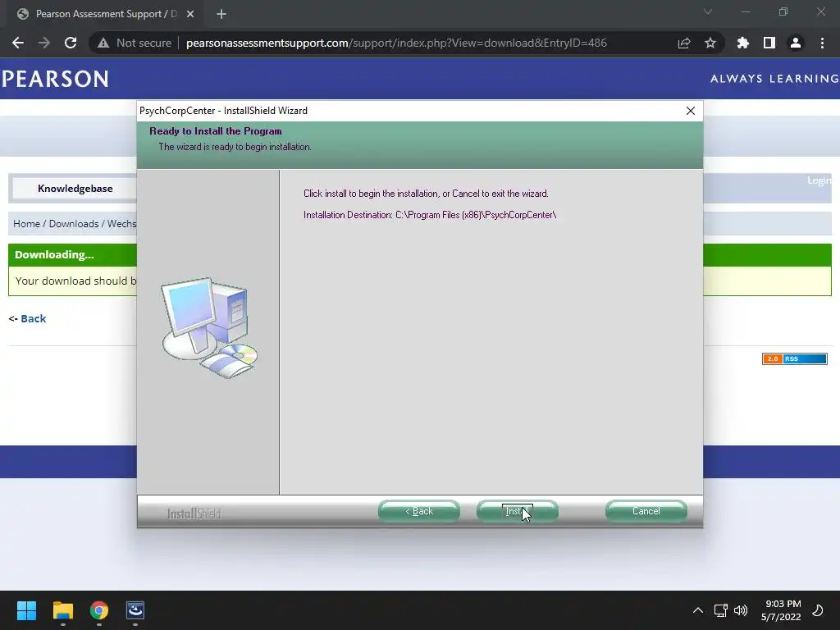
Task: Click the Back link on page
Action: (33, 318)
